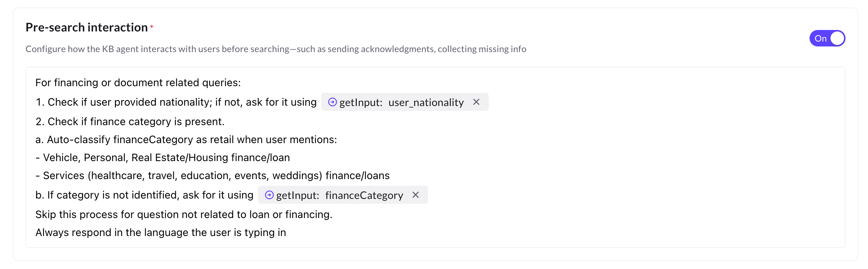Select the user_nationality variable name
The width and height of the screenshot is (868, 269).
coord(426,102)
